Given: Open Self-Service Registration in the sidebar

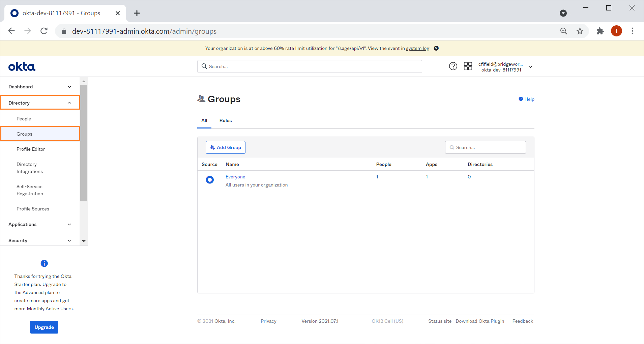Looking at the screenshot, I should tap(30, 190).
